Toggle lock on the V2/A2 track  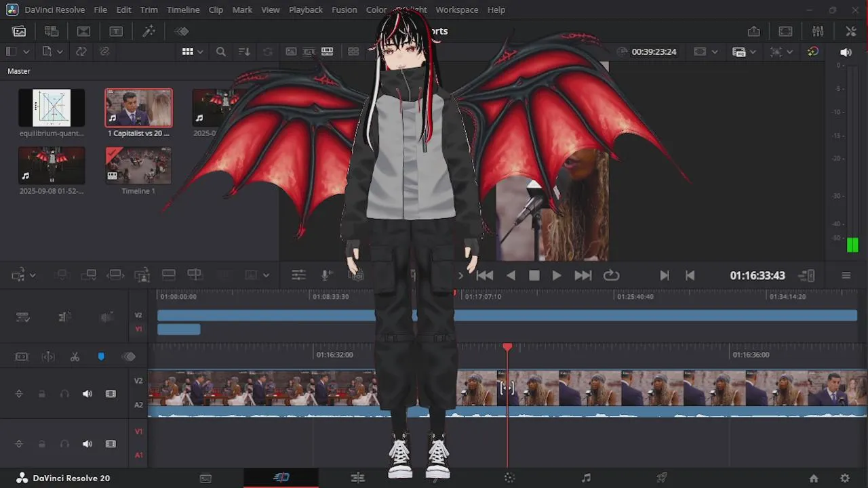(42, 394)
